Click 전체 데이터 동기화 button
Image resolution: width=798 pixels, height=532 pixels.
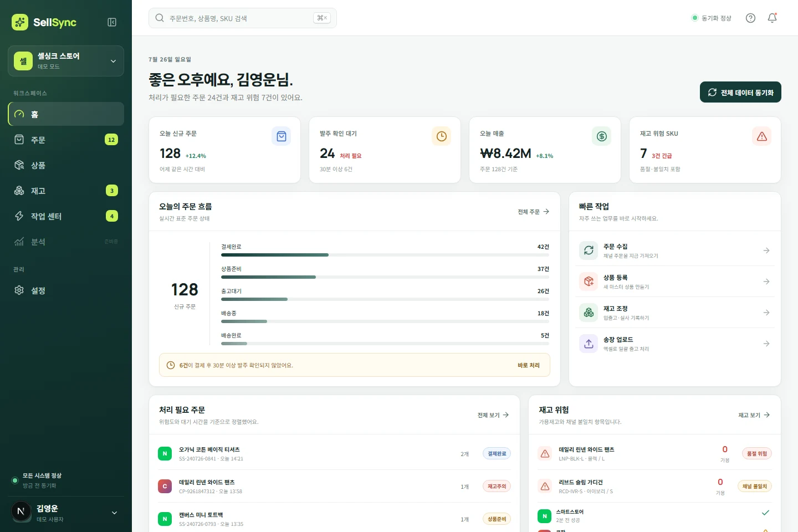[x=740, y=93]
